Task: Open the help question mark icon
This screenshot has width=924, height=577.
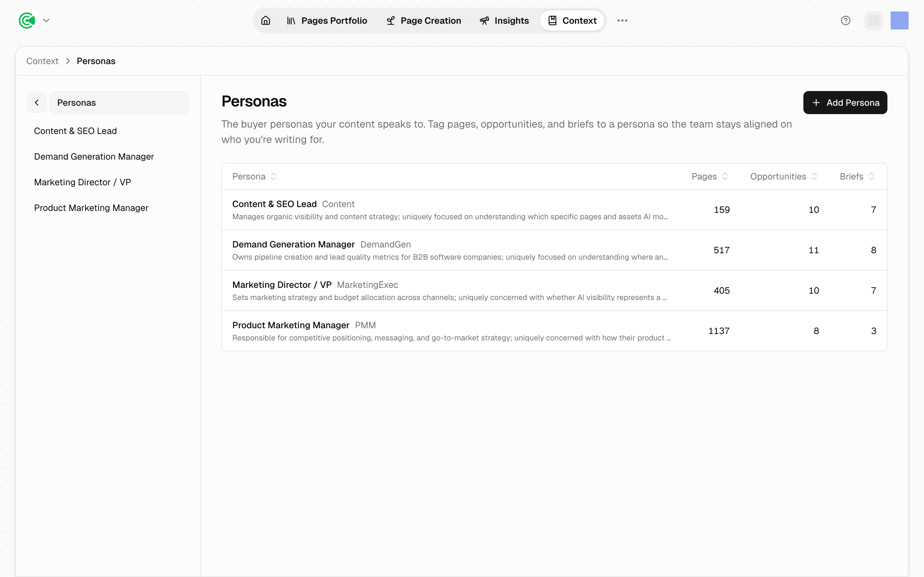Action: tap(845, 21)
